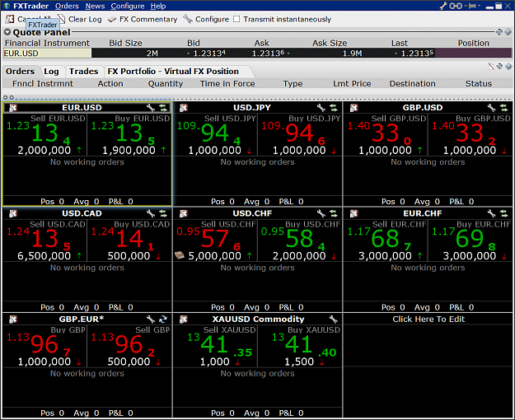This screenshot has height=420, width=515.
Task: Open FX Portfolio - Virtual FX Position tab
Action: click(173, 72)
